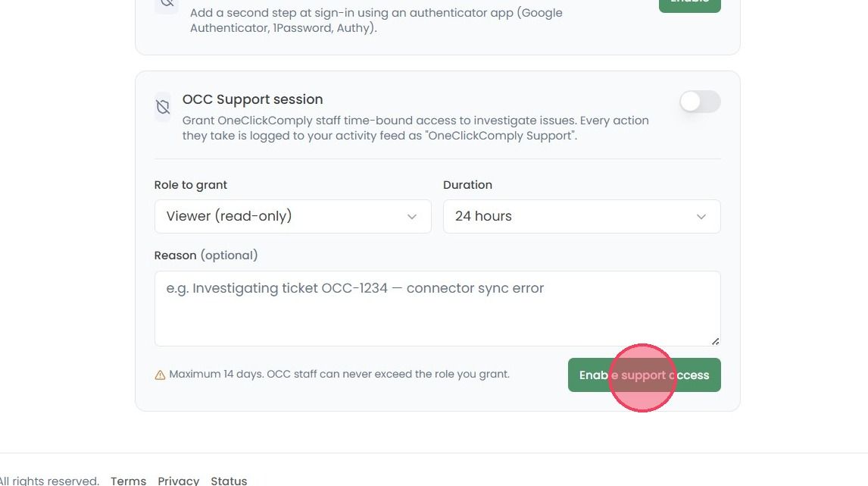Click the chevron in Viewer (read-only) selector
The image size is (868, 486).
click(x=412, y=217)
